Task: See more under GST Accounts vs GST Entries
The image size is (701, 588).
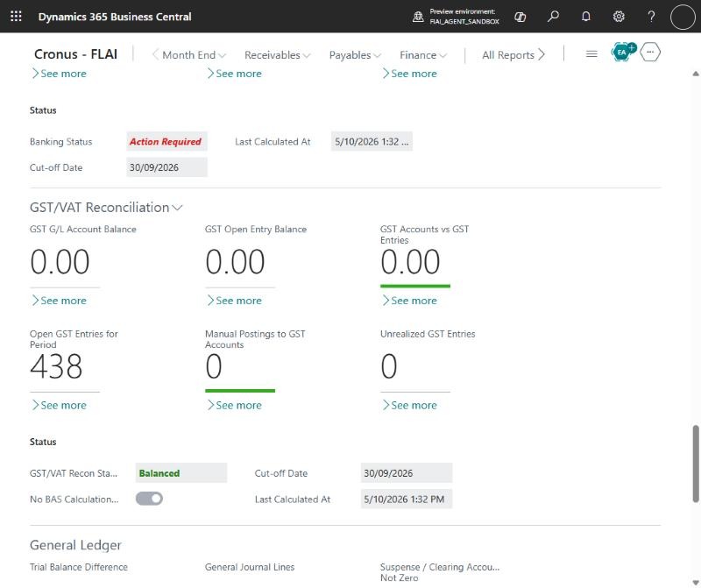Action: coord(409,301)
